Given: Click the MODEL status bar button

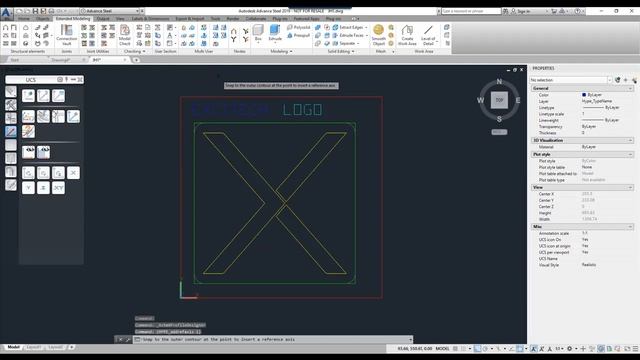Looking at the screenshot, I should (x=442, y=349).
